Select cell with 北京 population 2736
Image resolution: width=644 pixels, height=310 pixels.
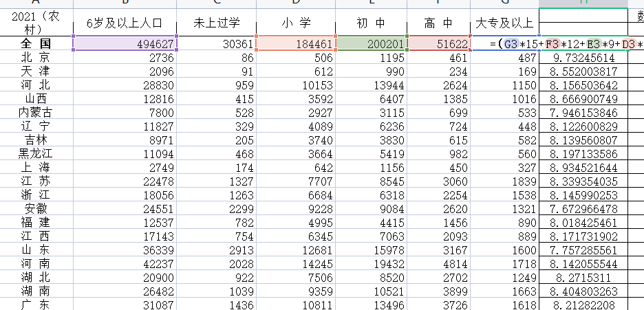click(125, 58)
